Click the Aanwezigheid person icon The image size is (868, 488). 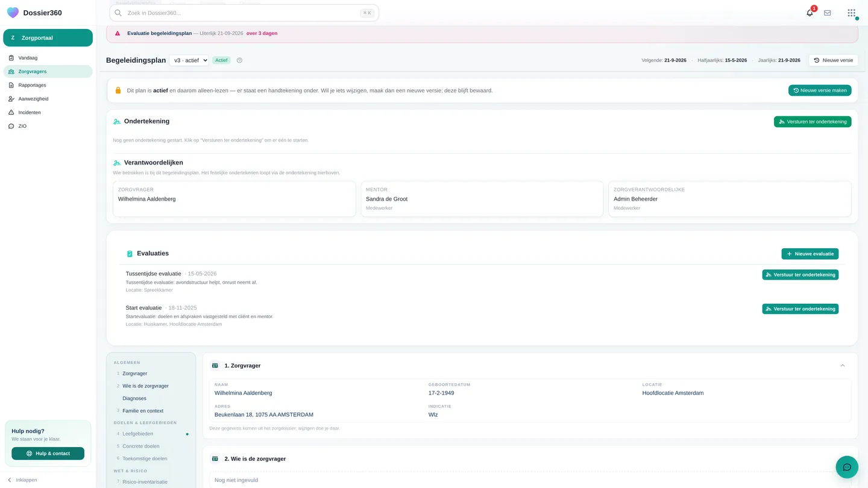tap(11, 99)
